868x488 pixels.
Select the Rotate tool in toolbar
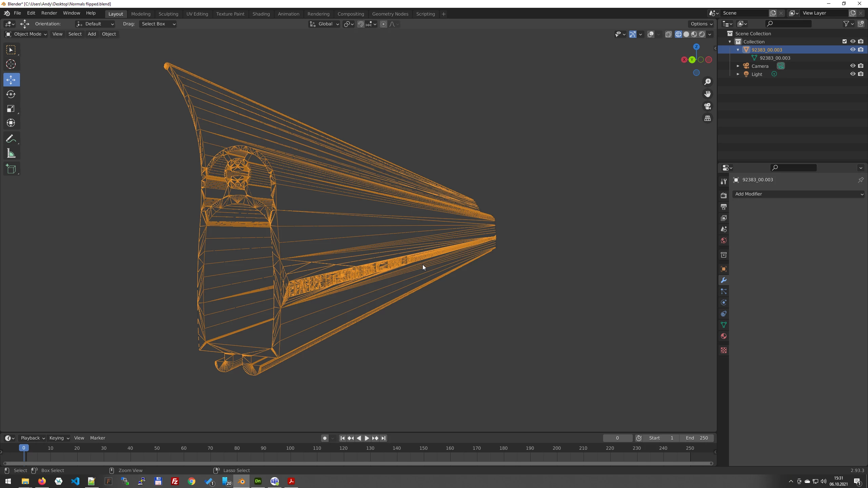(11, 94)
